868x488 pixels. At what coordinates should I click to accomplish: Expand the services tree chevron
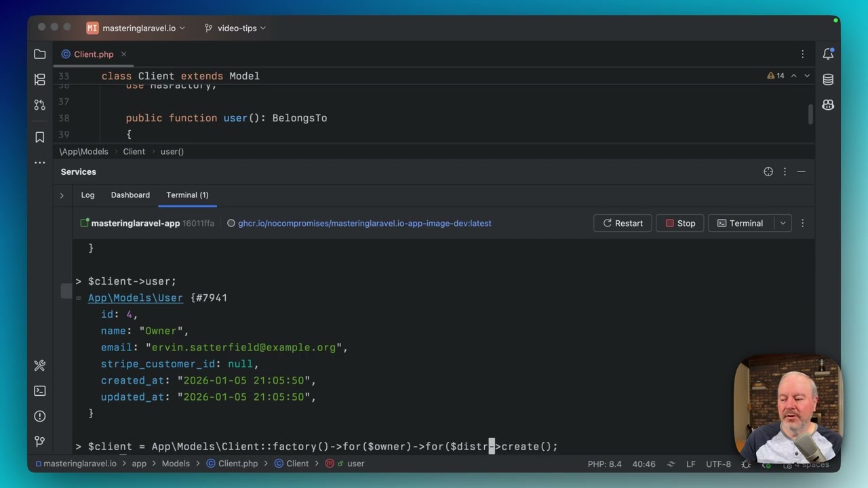click(x=62, y=195)
